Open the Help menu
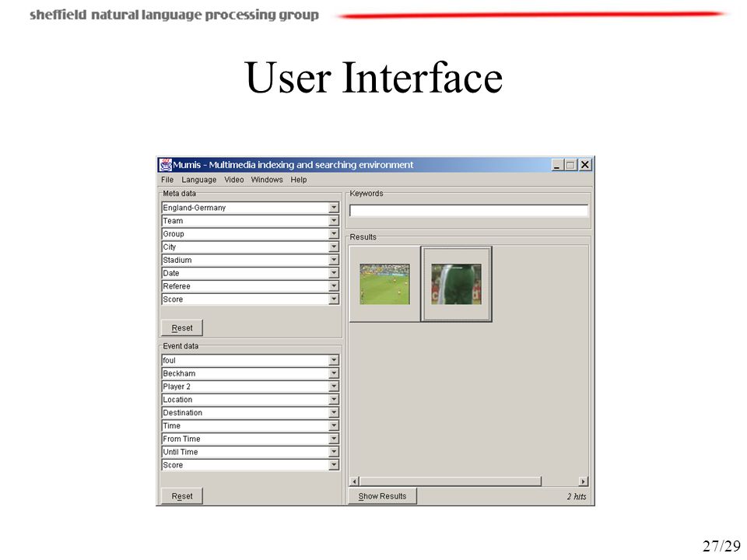The image size is (747, 560). [x=299, y=180]
